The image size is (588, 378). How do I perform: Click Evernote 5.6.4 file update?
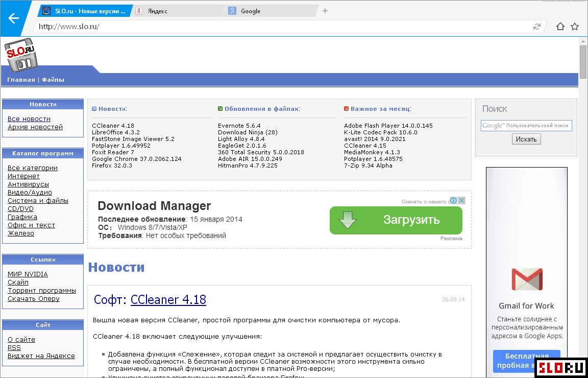coord(239,126)
